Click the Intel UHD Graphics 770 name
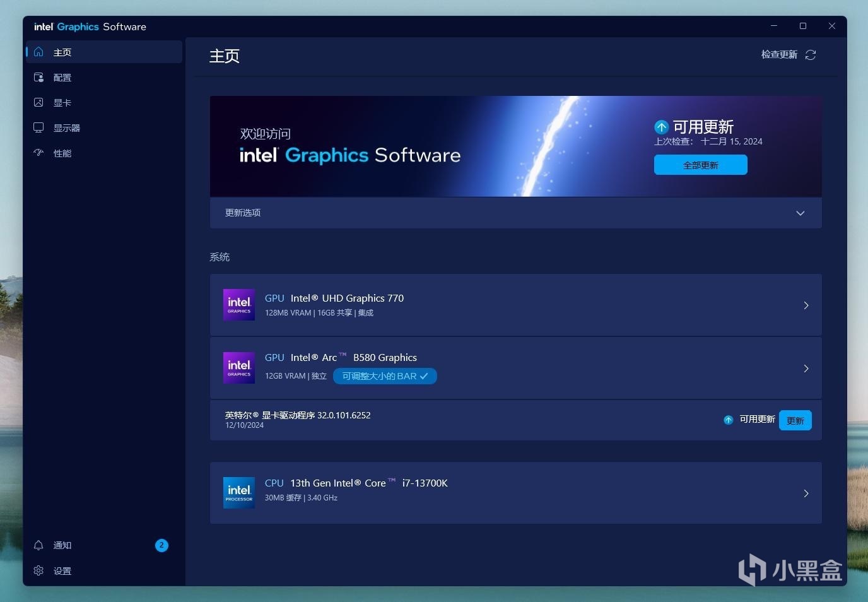Viewport: 868px width, 602px height. [347, 298]
